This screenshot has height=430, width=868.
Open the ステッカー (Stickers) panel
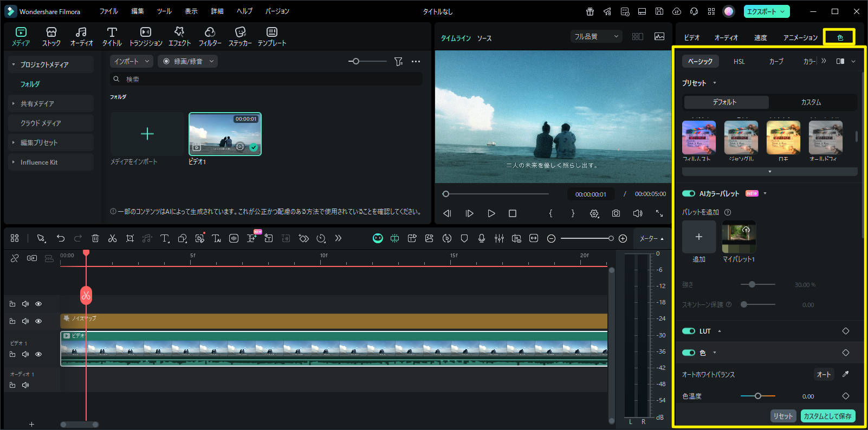(239, 36)
